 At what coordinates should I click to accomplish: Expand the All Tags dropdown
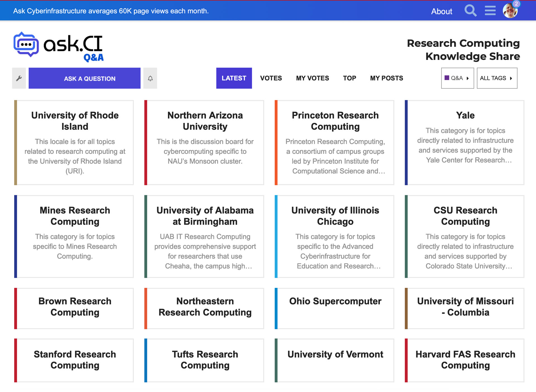click(497, 78)
